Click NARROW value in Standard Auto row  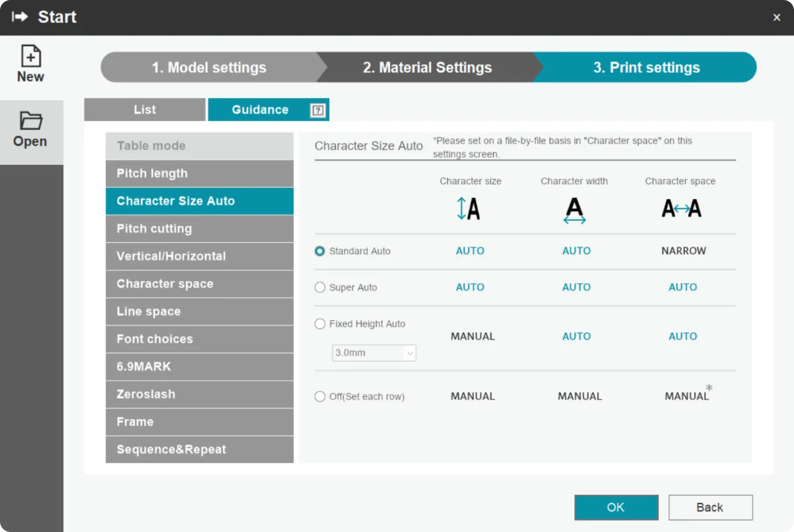(x=684, y=251)
